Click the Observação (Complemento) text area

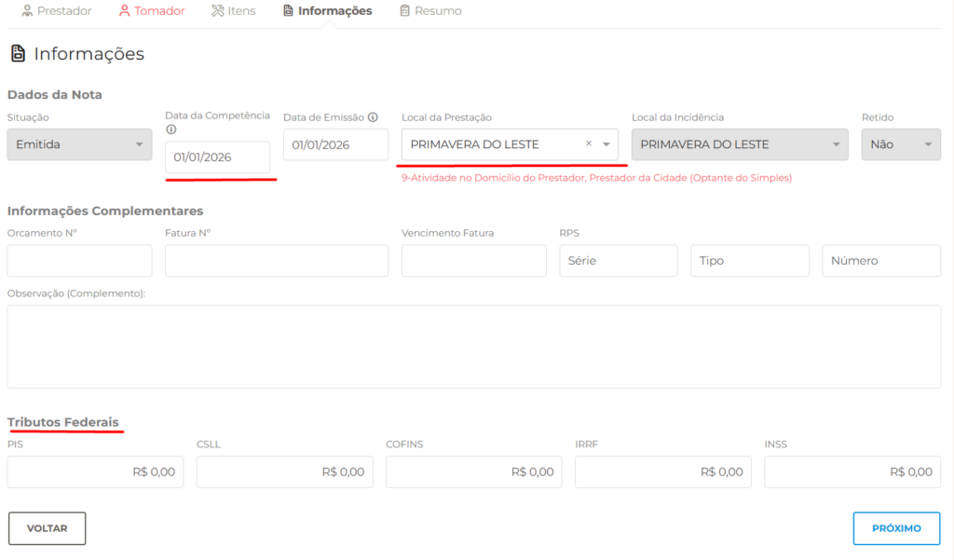[473, 346]
